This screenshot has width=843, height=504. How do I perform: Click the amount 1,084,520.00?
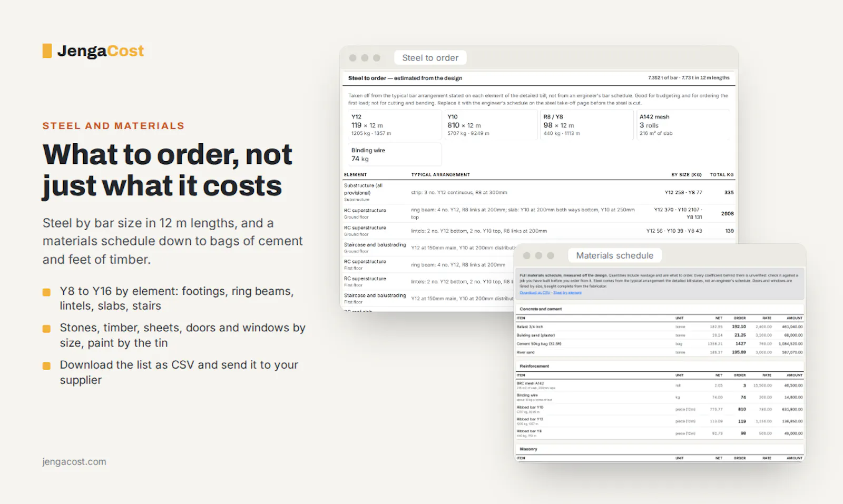pos(791,344)
